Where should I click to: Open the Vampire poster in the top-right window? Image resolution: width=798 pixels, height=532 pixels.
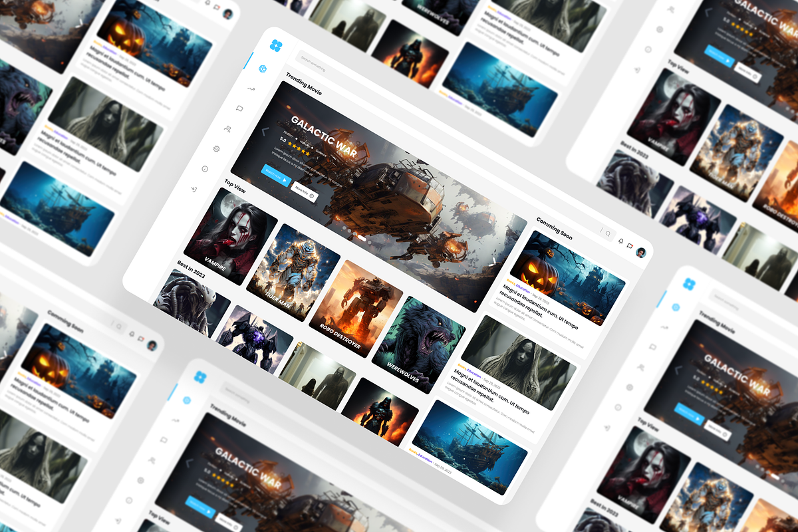click(x=674, y=117)
